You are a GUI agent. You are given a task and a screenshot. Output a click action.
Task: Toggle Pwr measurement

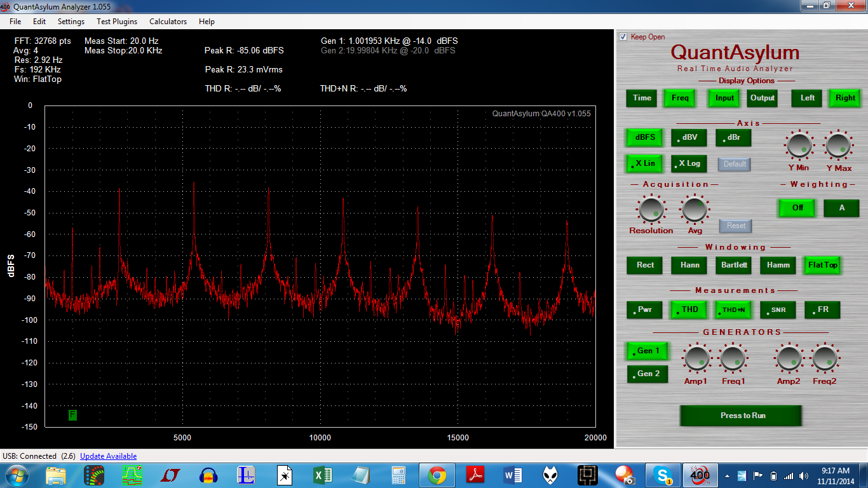644,310
